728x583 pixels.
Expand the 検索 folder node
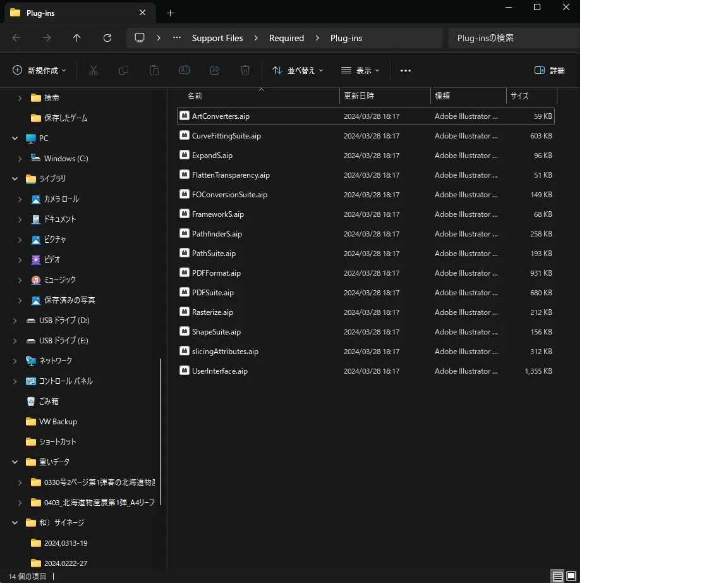pos(20,97)
